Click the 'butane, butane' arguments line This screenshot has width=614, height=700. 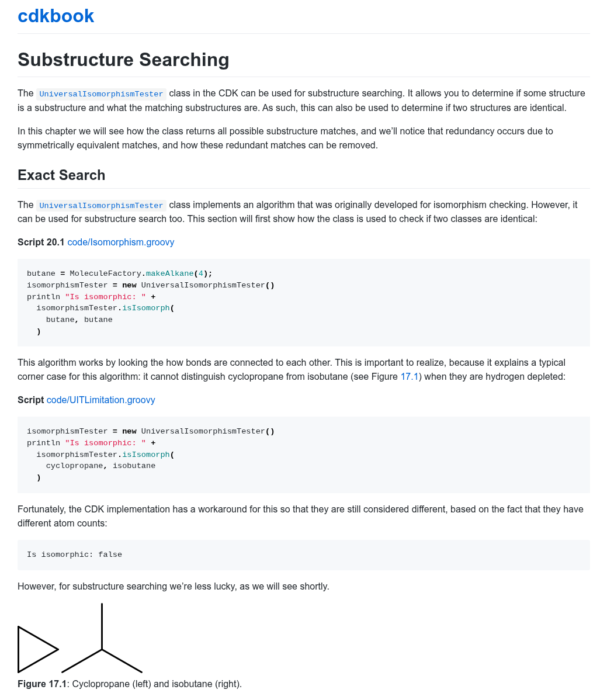pyautogui.click(x=79, y=320)
